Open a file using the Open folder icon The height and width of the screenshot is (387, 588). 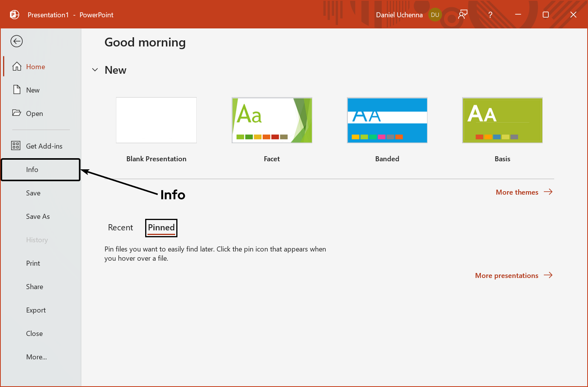16,113
